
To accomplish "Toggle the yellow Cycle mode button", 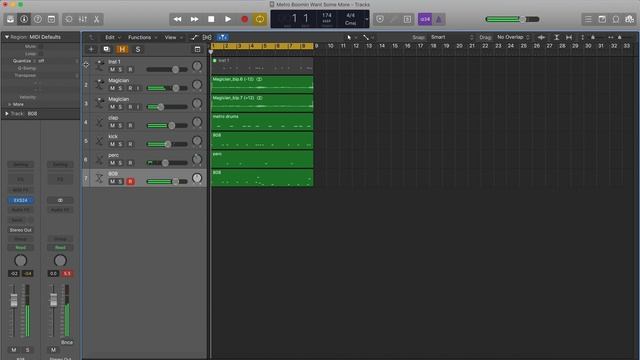I will [x=260, y=19].
